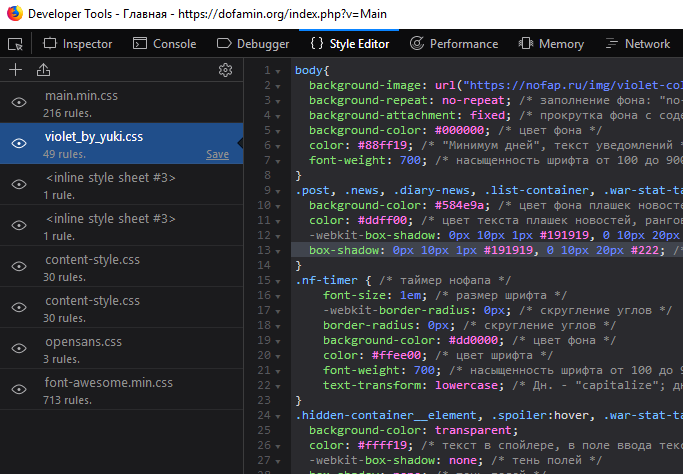Fold the .post rule at line 9
Screen dimensions: 683x474
(277, 190)
